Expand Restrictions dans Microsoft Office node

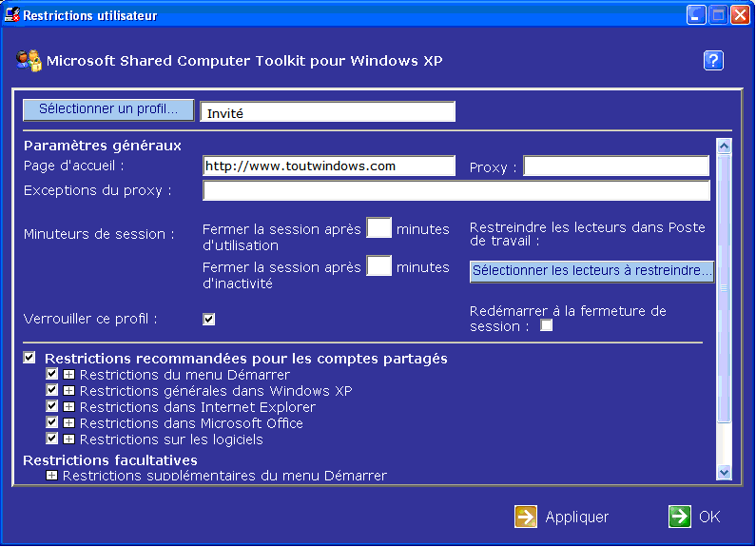click(68, 423)
